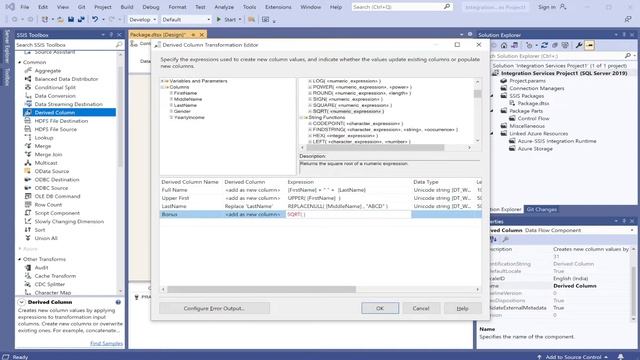Click functions list horizontal scrollbar
The height and width of the screenshot is (360, 640).
point(375,147)
